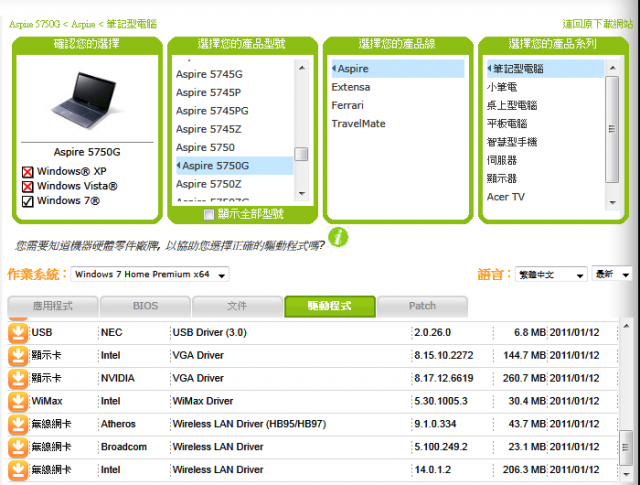The height and width of the screenshot is (485, 640).
Task: Download the Intel Wireless LAN Driver
Action: click(18, 470)
